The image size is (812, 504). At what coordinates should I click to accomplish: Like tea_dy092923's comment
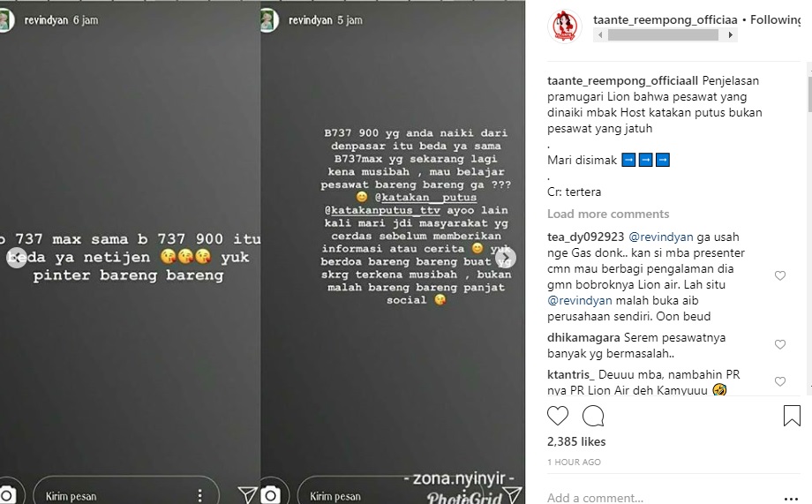[x=780, y=275]
